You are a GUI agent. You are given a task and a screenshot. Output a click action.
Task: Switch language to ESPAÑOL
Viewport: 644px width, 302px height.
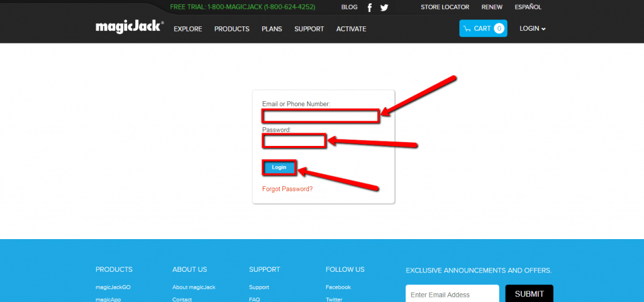(528, 7)
